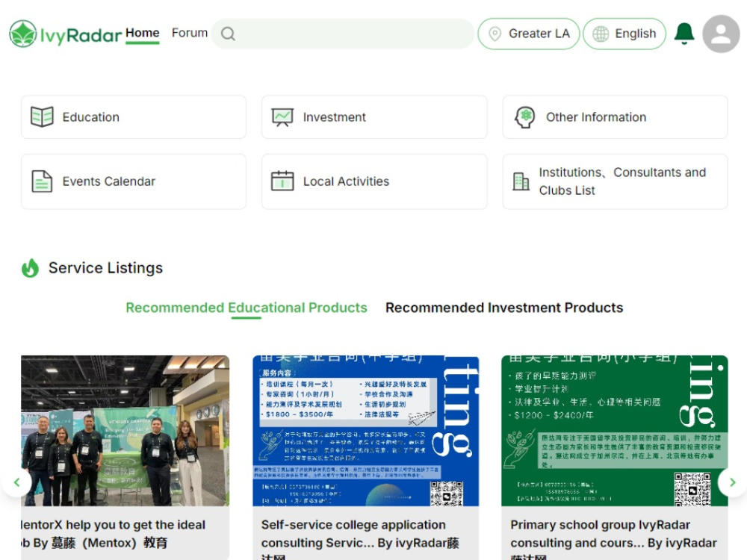Open notifications bell
747x560 pixels.
[684, 34]
